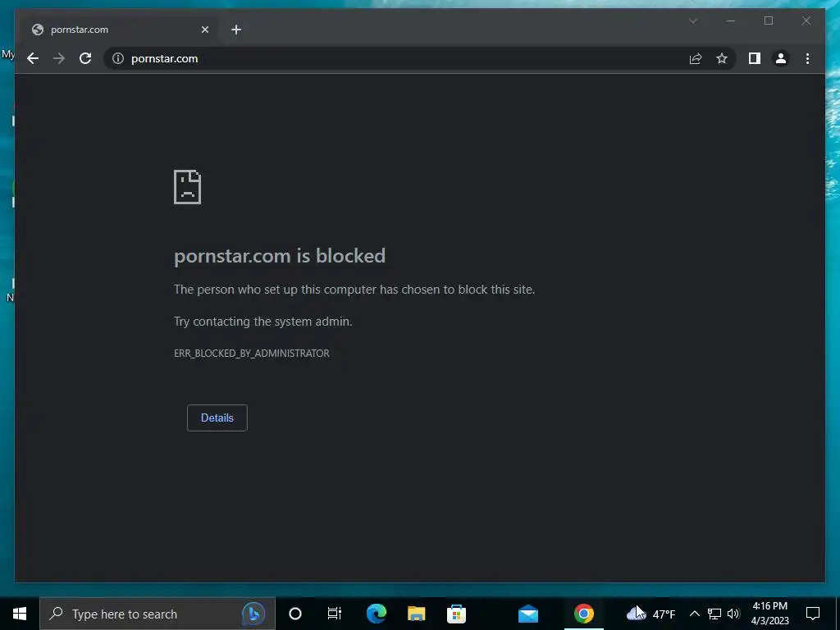Close the current browser tab
Screen dimensions: 840x630
click(x=204, y=30)
